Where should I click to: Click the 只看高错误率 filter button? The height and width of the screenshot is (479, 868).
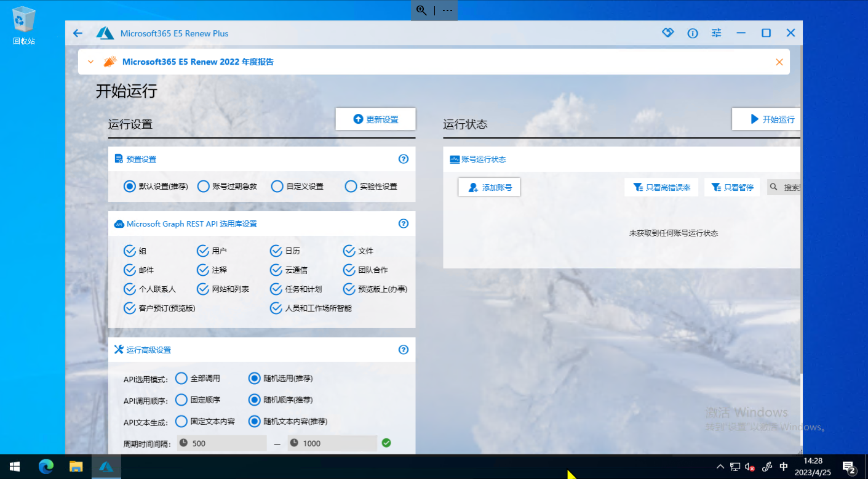point(661,187)
